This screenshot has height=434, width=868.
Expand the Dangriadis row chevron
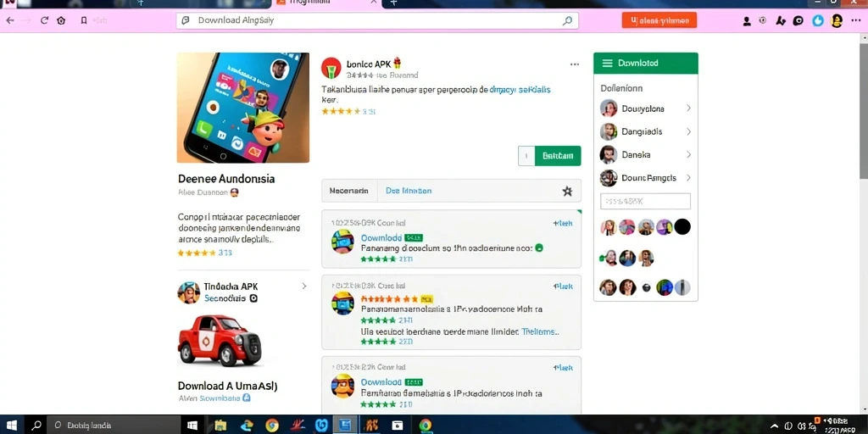point(688,131)
